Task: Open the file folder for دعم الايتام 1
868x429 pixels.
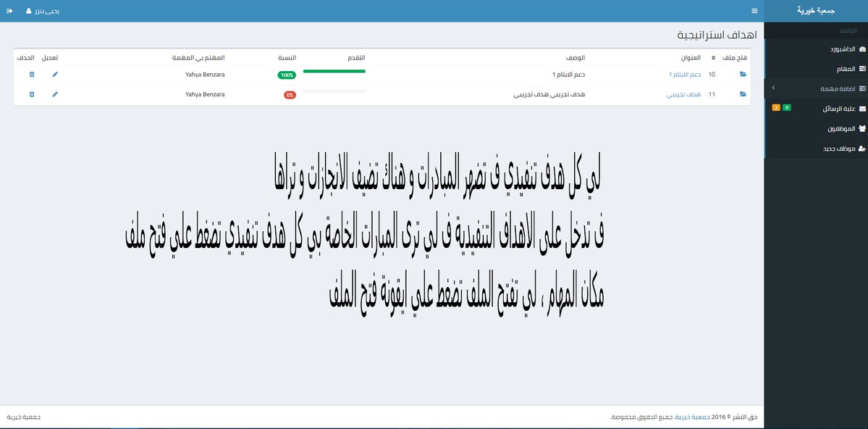Action: tap(743, 74)
